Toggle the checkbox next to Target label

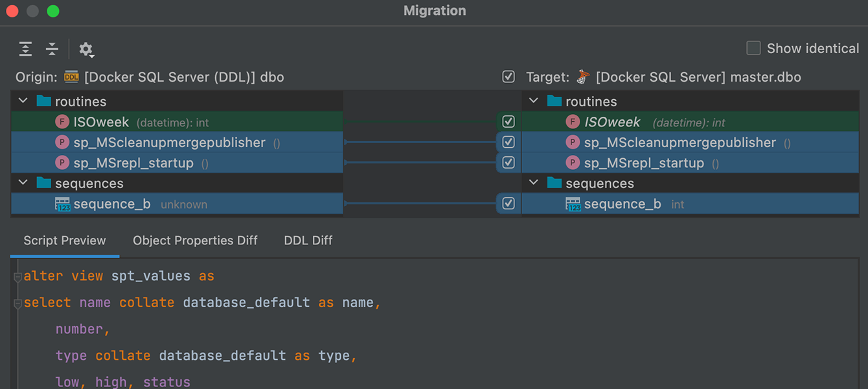[508, 77]
